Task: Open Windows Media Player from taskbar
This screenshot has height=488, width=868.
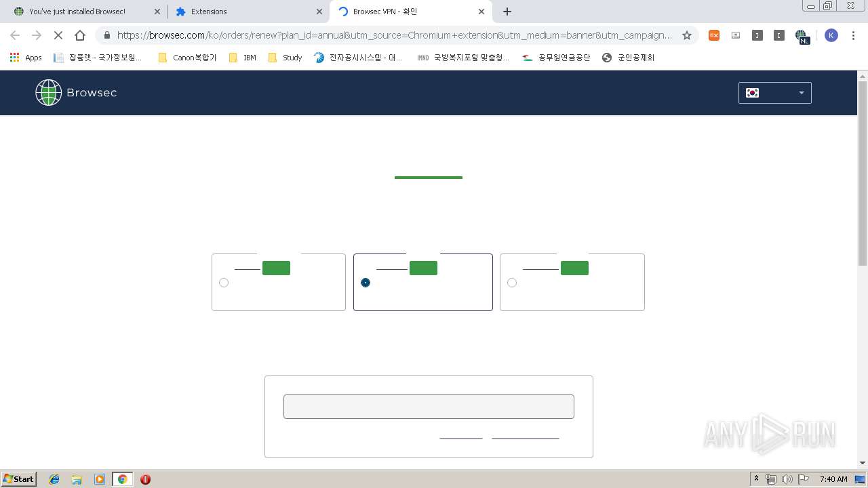Action: coord(100,479)
